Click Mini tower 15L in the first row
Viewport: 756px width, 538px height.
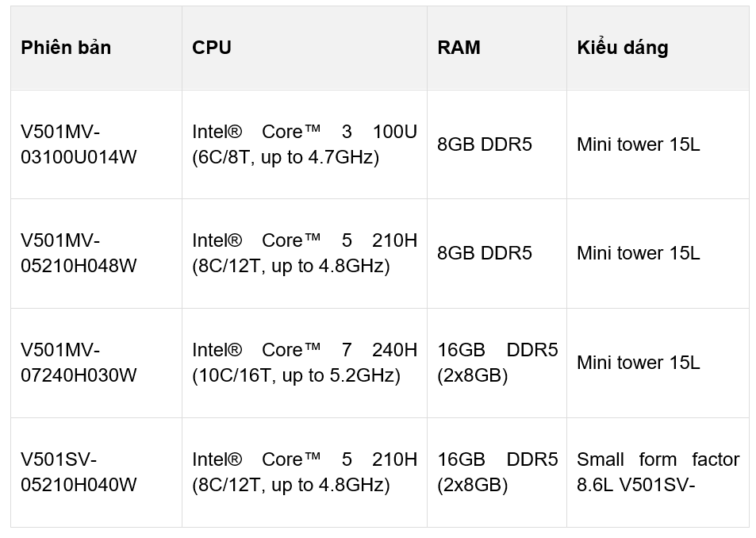638,144
